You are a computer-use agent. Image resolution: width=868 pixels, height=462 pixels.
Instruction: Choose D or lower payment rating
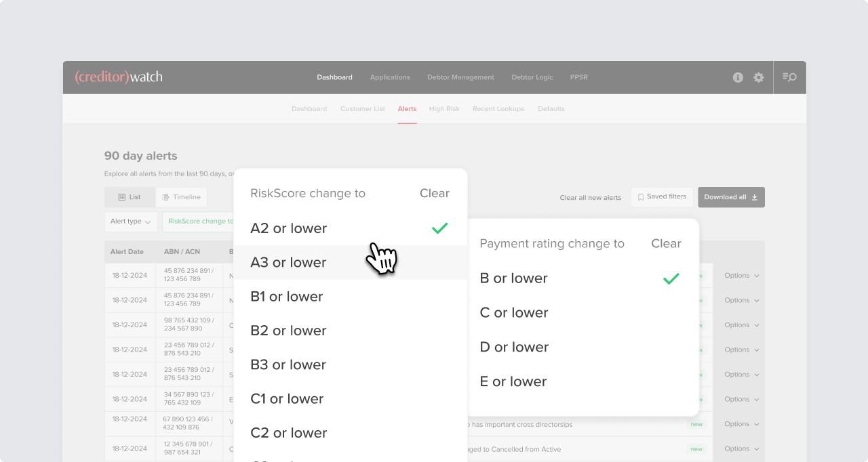pyautogui.click(x=514, y=347)
